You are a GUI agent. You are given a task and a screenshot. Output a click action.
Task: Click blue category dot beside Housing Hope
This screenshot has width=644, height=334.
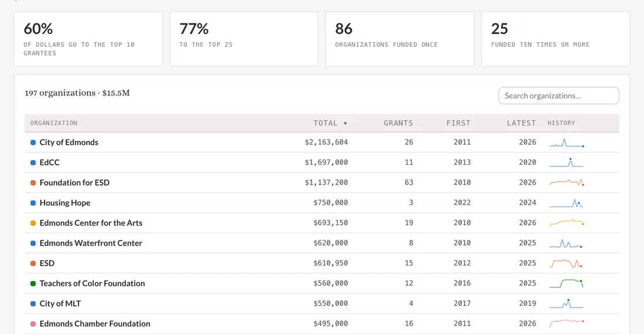point(33,203)
